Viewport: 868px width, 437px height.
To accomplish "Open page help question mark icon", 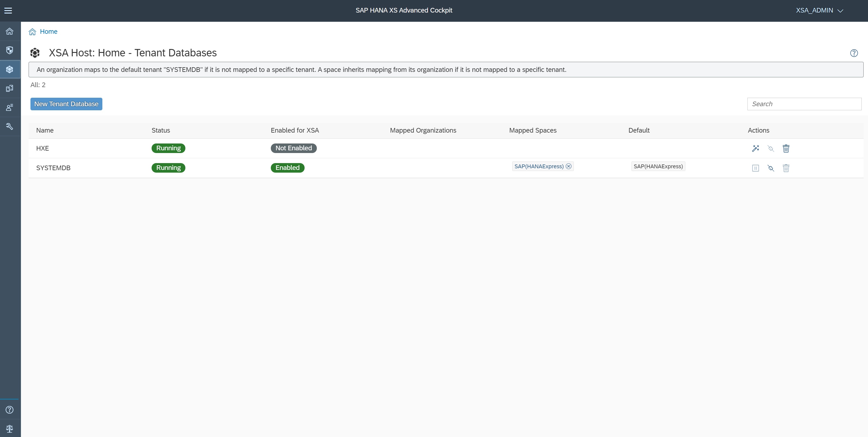I will click(854, 53).
